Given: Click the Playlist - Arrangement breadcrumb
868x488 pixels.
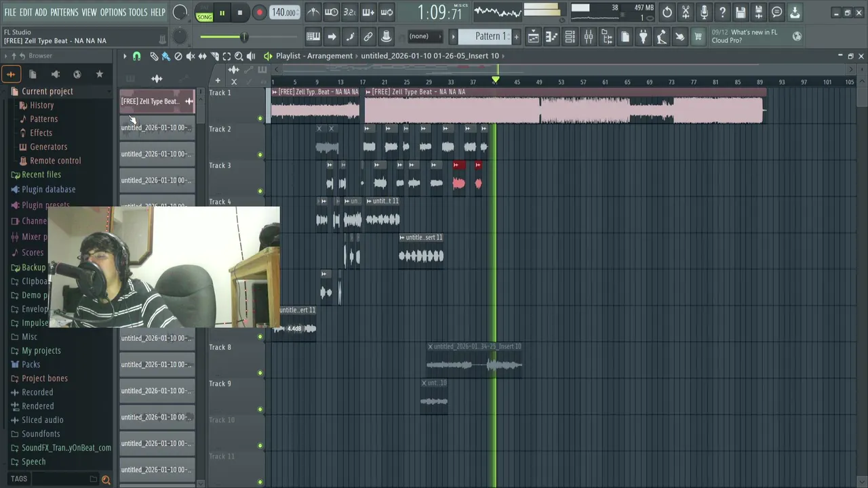Looking at the screenshot, I should tap(314, 56).
